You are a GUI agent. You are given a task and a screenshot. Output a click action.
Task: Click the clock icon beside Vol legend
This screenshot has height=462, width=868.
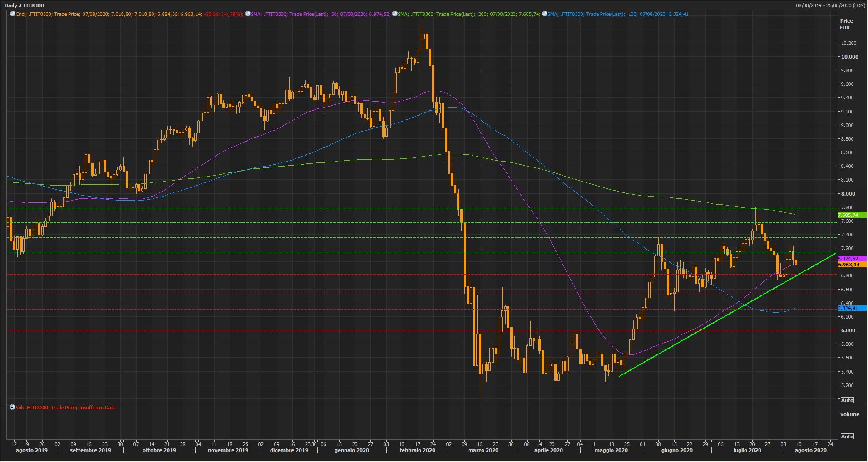pyautogui.click(x=13, y=408)
